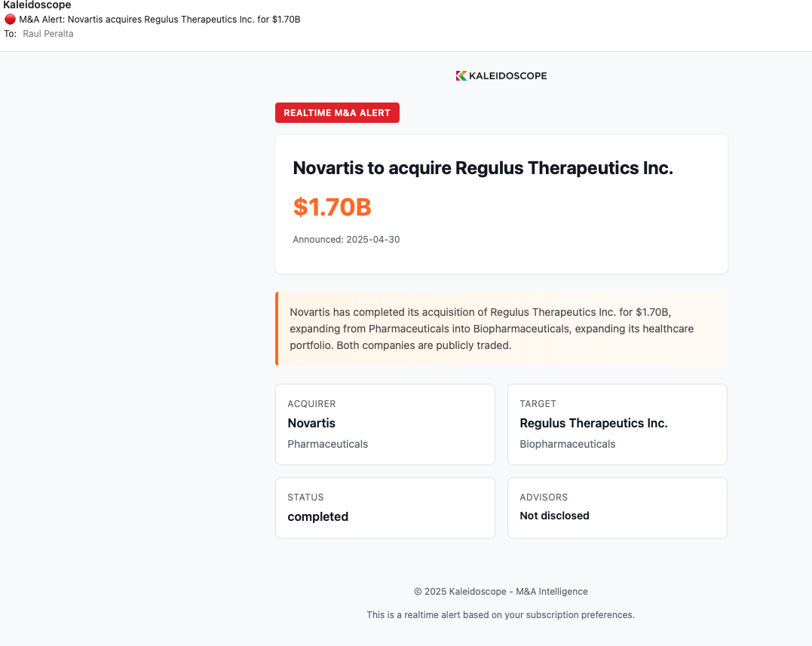Click the REALTIME M&A ALERT badge

[x=337, y=112]
